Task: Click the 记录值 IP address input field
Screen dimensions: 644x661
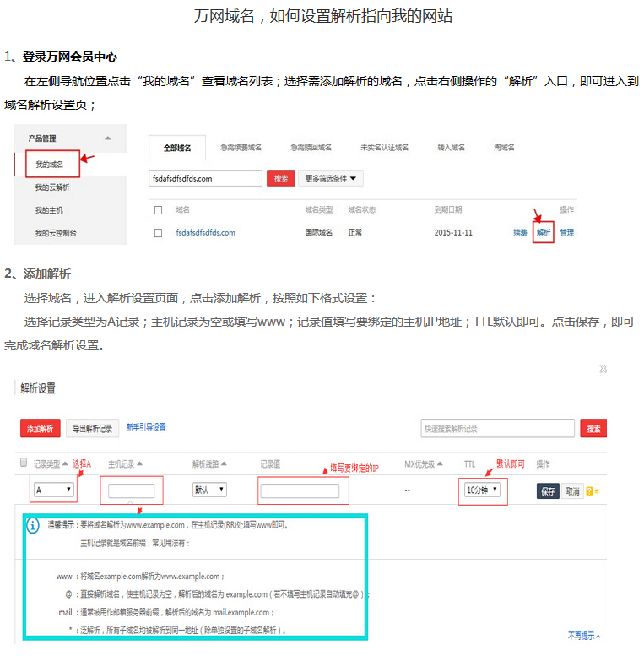Action: pos(300,490)
